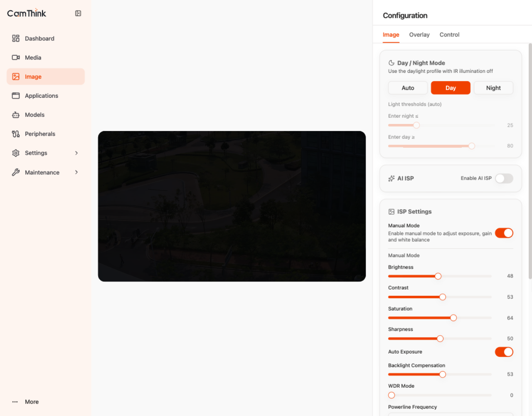
Task: Switch to the Overlay tab
Action: [x=419, y=35]
